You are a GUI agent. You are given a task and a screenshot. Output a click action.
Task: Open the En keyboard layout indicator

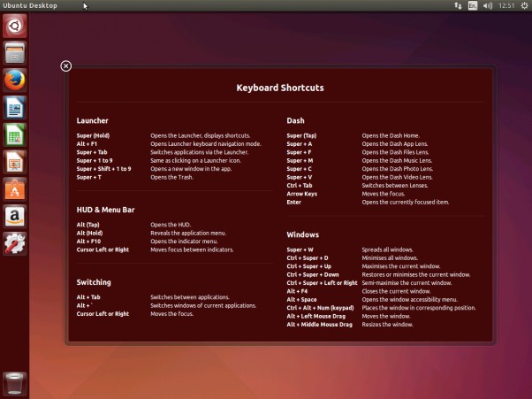coord(473,6)
